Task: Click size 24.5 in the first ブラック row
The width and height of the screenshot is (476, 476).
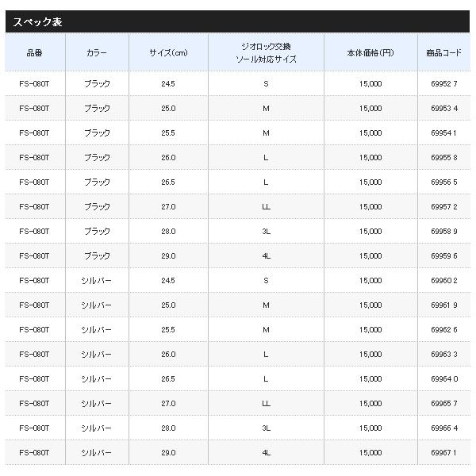Action: [167, 83]
